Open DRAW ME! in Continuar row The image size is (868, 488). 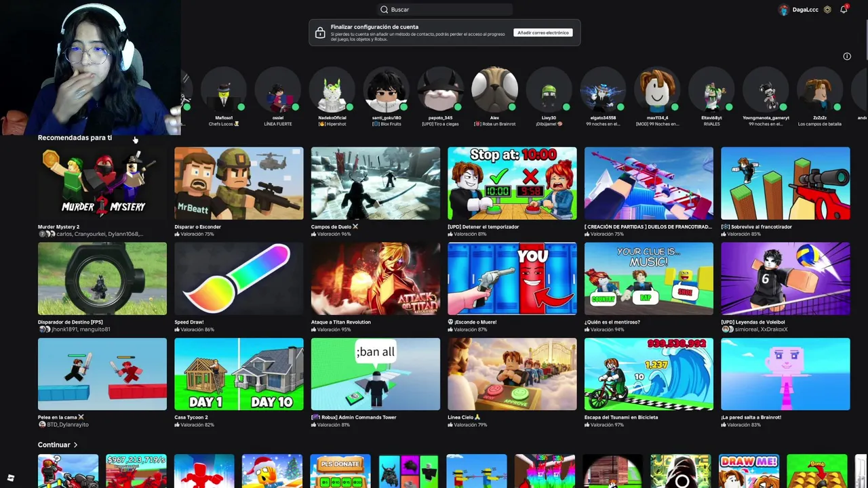(749, 471)
